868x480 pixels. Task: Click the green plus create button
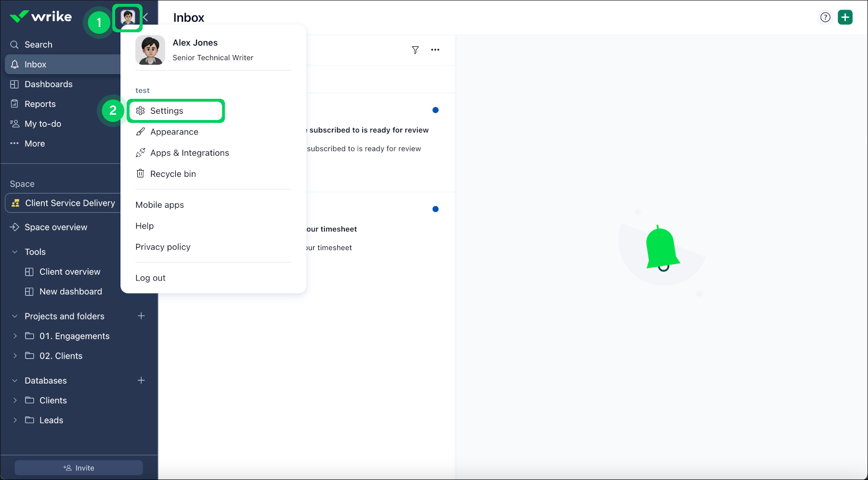pos(845,17)
